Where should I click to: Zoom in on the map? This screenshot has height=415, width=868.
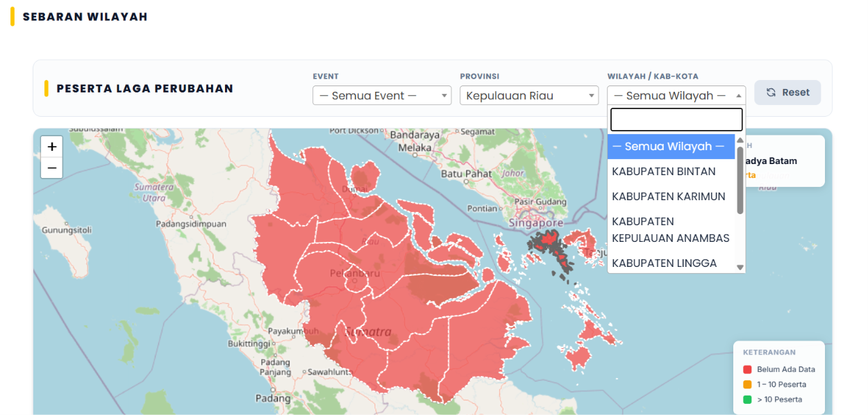52,147
